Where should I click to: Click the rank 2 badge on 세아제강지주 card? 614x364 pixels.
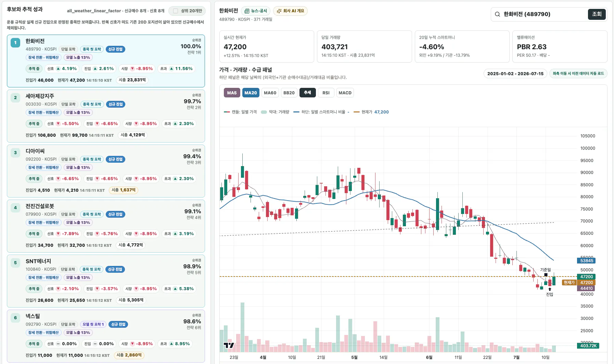tap(15, 98)
